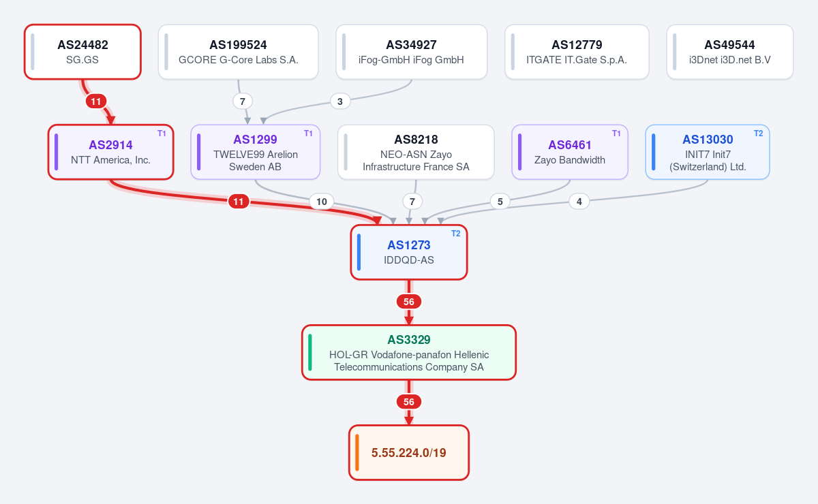This screenshot has height=504, width=818.
Task: Click the red 11 badge below AS2914
Action: coord(238,202)
